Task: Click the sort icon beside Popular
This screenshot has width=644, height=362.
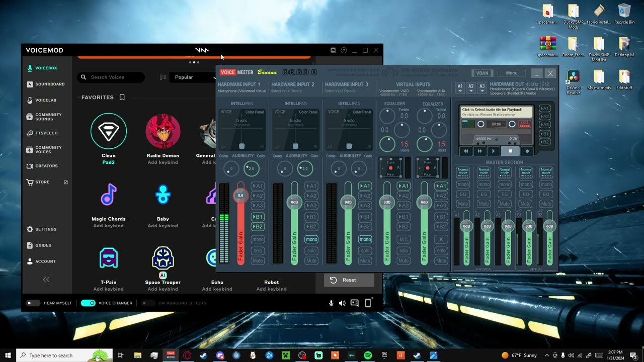Action: 163,77
